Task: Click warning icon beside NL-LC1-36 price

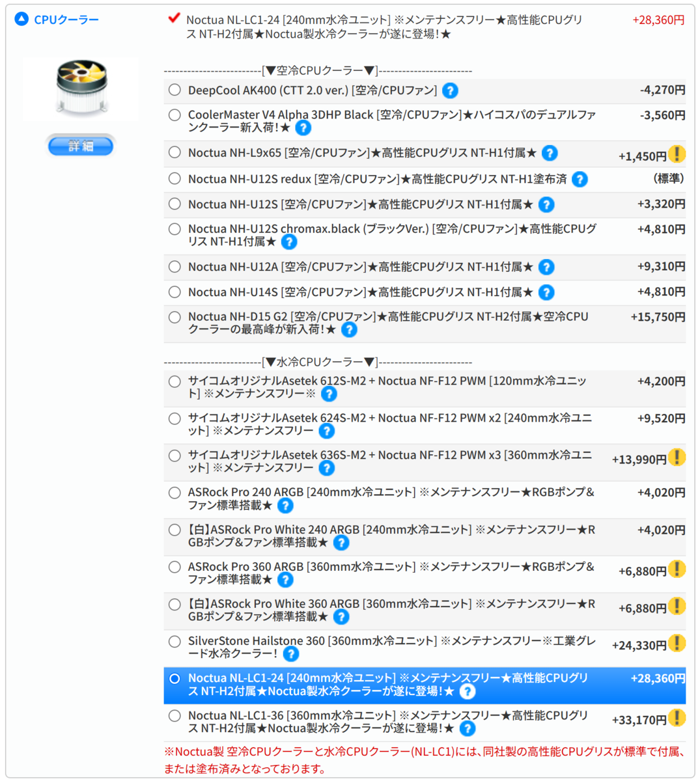Action: click(x=677, y=718)
